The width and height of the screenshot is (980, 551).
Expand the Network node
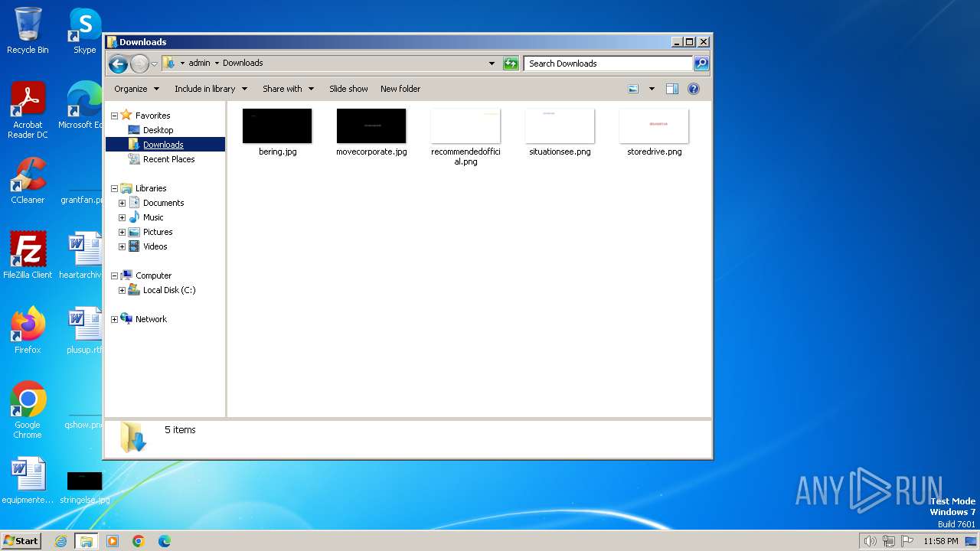[x=115, y=319]
